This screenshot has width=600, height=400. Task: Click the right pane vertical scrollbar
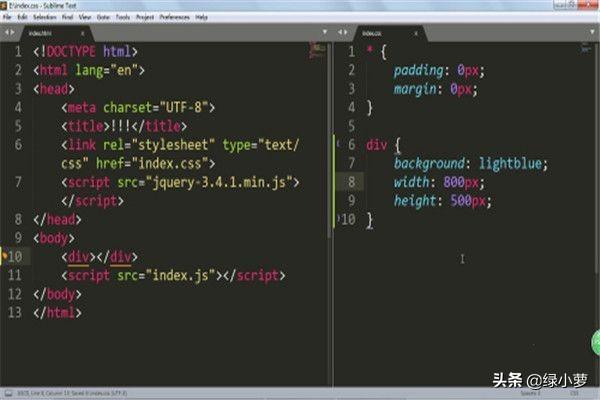597,157
